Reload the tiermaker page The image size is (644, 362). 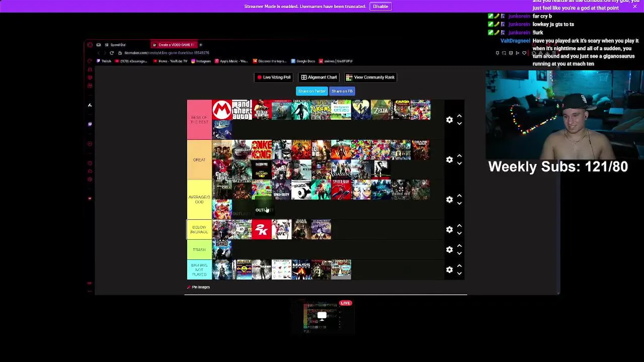point(112,53)
